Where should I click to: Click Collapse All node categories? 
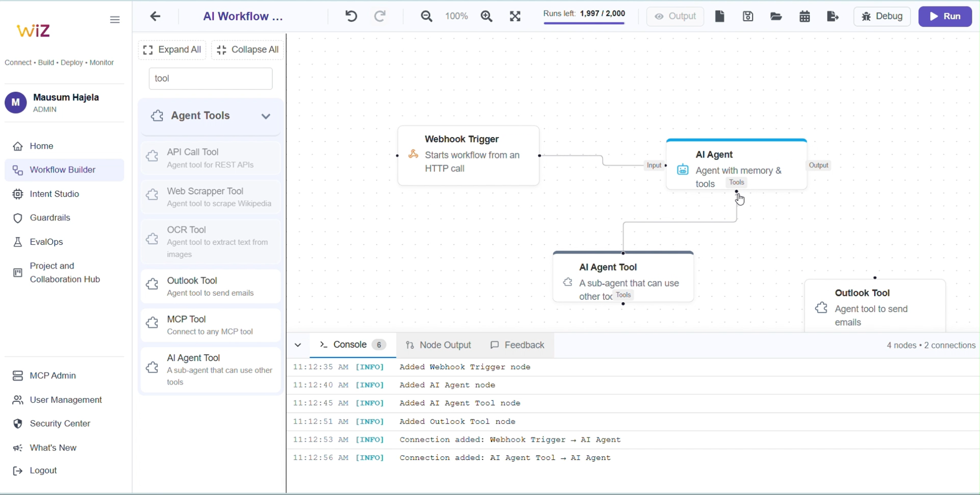(247, 50)
